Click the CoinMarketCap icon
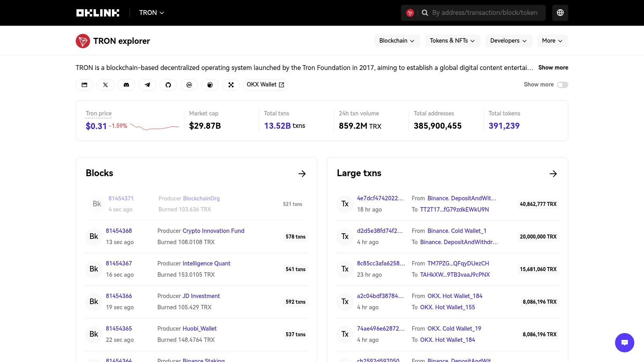644x362 pixels. 189,84
